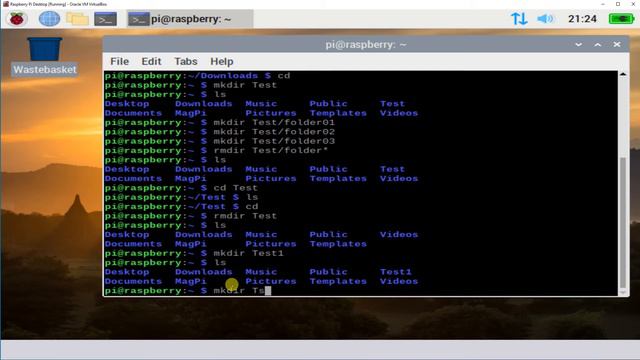Open the volume speaker icon
640x360 pixels.
tap(545, 19)
